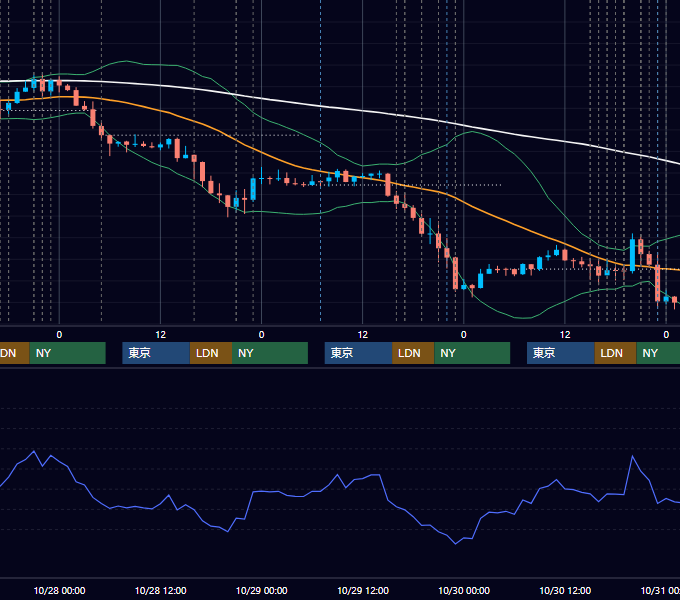Select the tall blue candlestick before 10/31

(632, 255)
